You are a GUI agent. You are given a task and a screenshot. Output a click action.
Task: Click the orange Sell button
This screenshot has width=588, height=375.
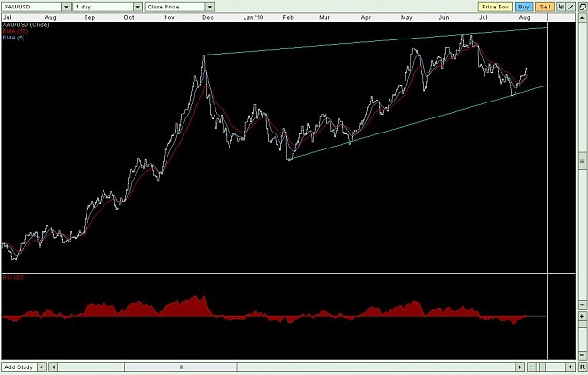pyautogui.click(x=545, y=7)
